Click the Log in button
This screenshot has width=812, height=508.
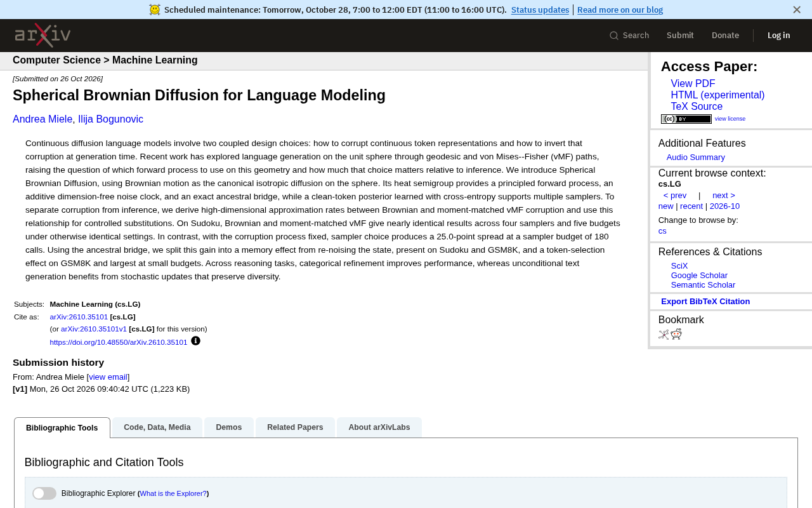click(x=779, y=36)
